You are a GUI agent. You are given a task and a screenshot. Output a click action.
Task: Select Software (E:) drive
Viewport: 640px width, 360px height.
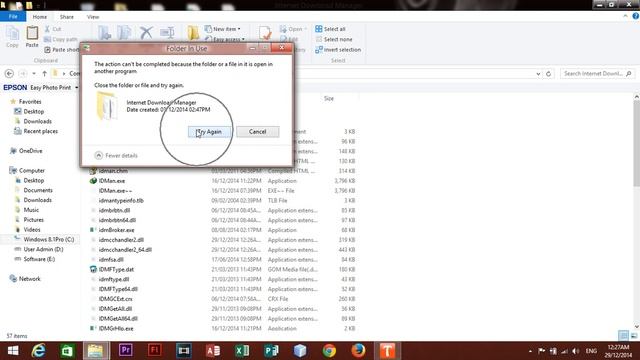[x=39, y=259]
